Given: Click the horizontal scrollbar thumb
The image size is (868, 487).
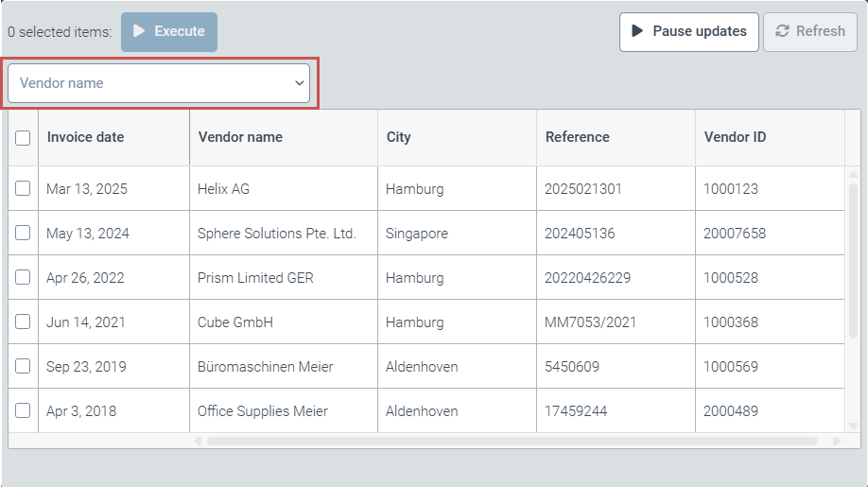Looking at the screenshot, I should (512, 441).
